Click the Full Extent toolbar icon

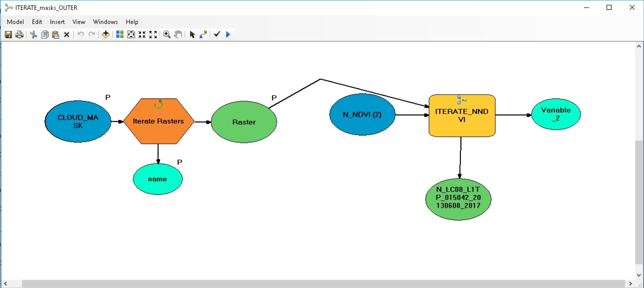[x=131, y=34]
